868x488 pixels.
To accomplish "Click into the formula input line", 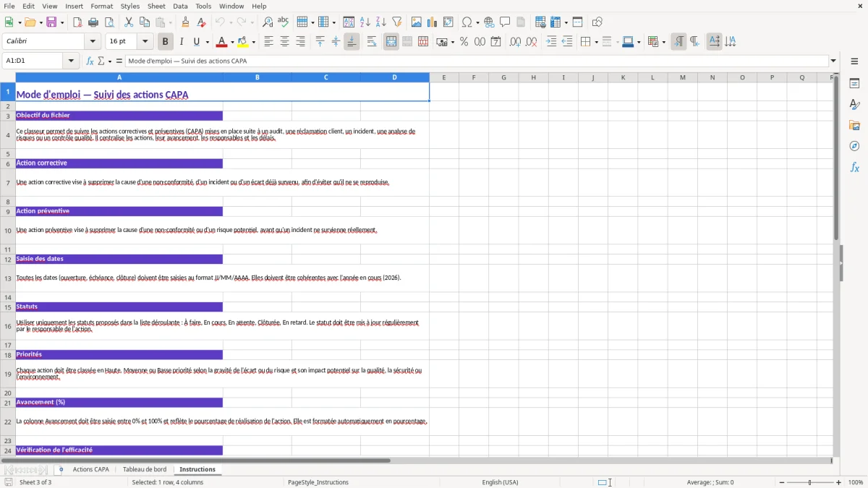I will (x=477, y=61).
